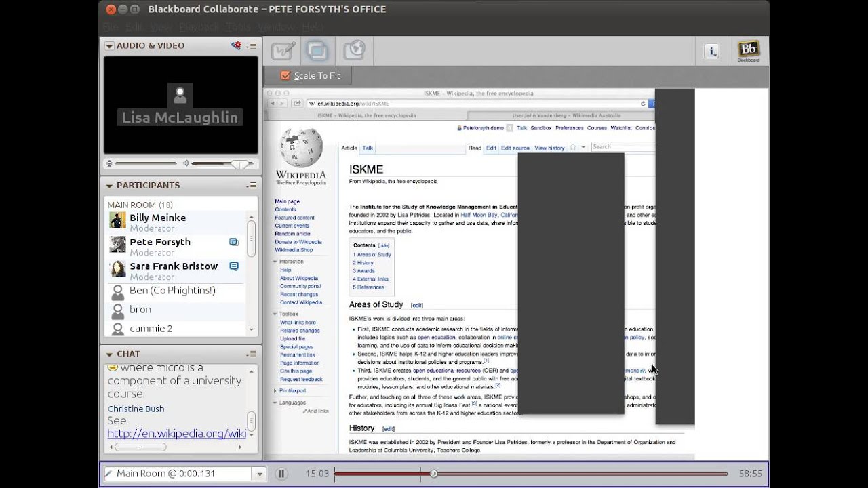Click the MAIN ROOM (18) heading
This screenshot has width=868, height=488.
pos(140,205)
